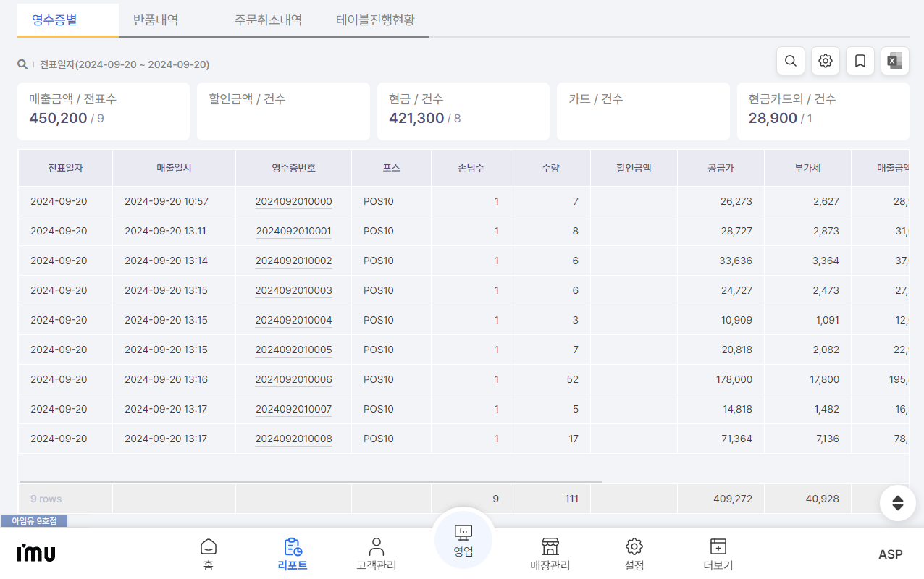Click the 할인금액 / 건수 summary card
Viewport: 924px width, 579px height.
point(283,111)
